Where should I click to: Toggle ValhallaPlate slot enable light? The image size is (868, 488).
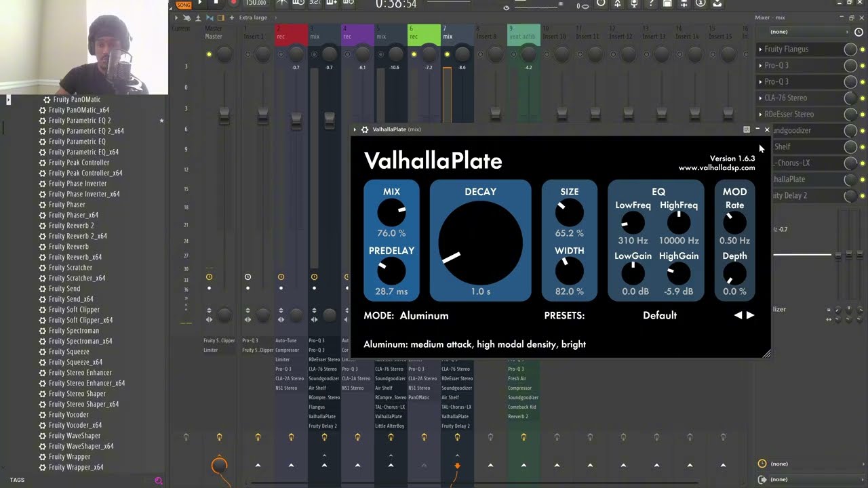point(863,180)
